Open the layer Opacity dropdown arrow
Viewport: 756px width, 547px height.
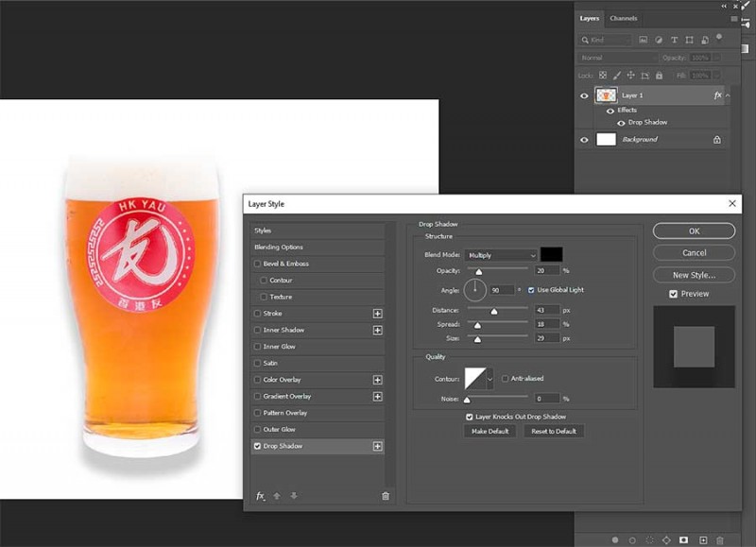716,58
